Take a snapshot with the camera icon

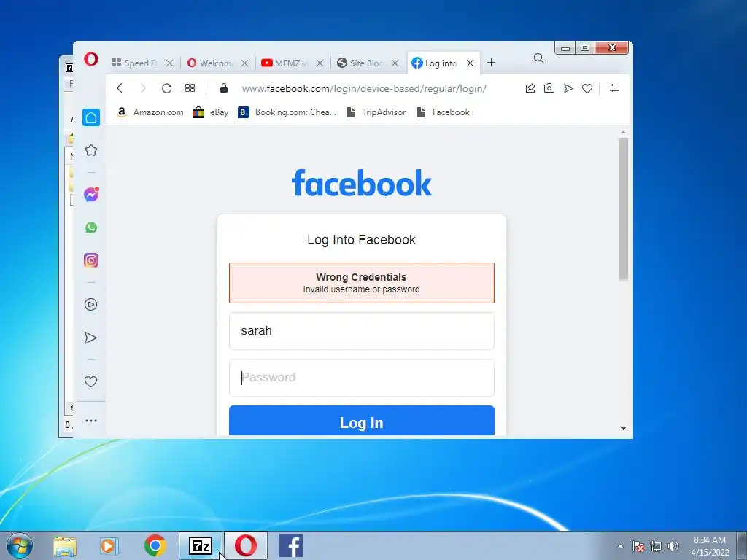(x=549, y=88)
